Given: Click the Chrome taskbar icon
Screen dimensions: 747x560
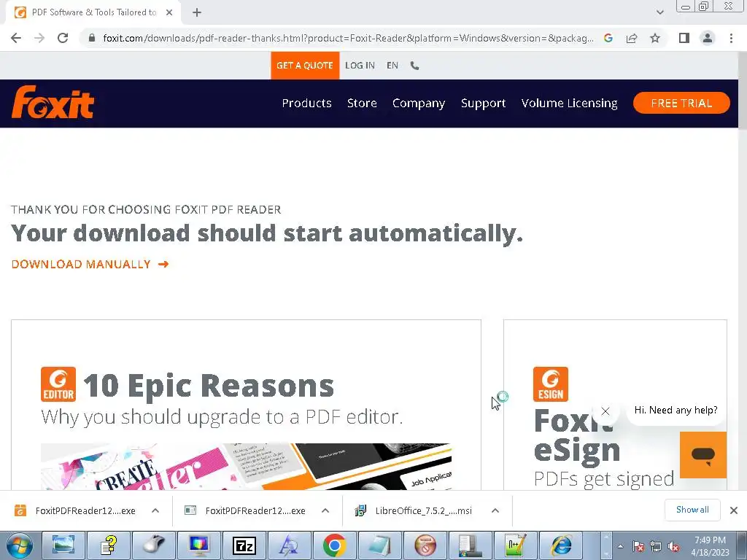Looking at the screenshot, I should click(334, 545).
